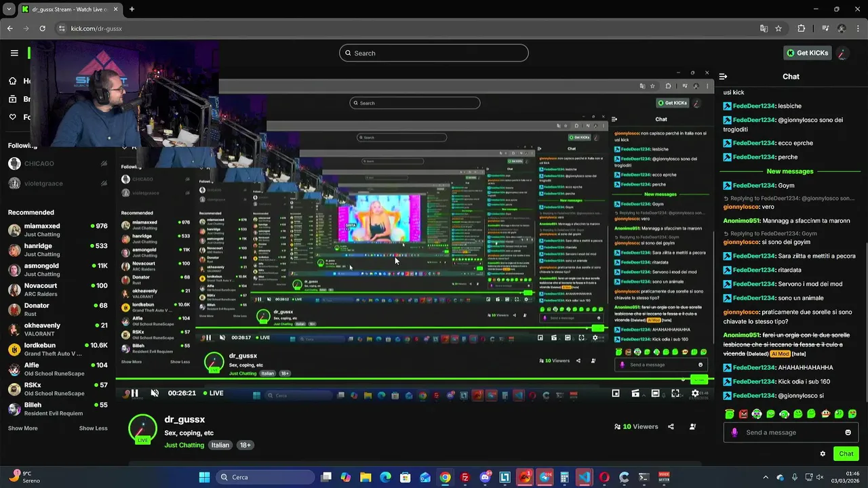Viewport: 868px width, 488px height.
Task: Open lordkebun channel in Recommended
Action: (58, 349)
